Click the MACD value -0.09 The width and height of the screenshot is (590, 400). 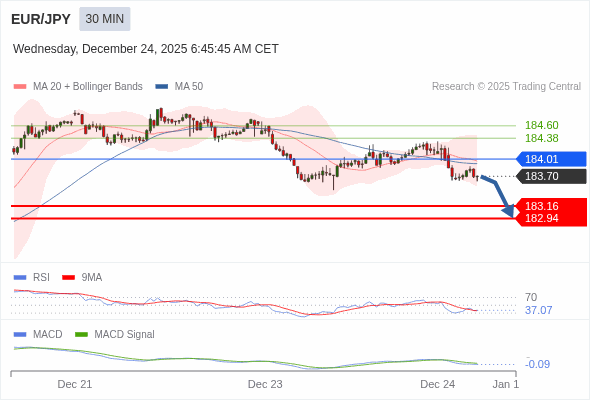tap(538, 364)
